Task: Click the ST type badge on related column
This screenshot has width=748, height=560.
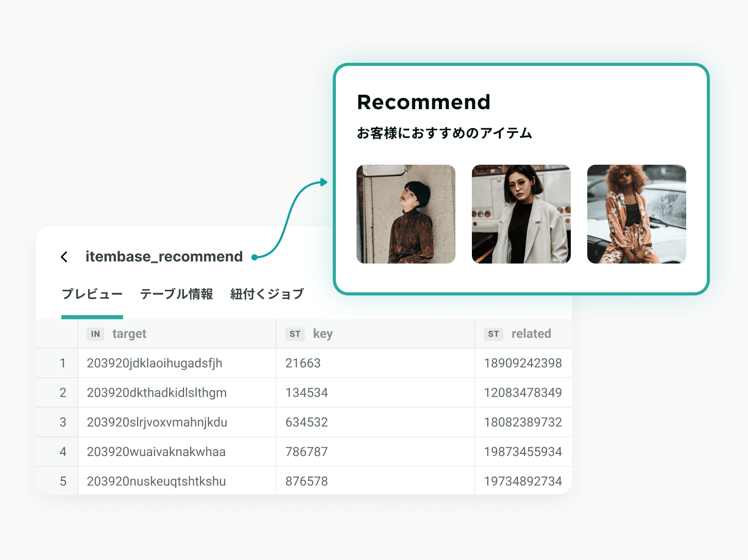Action: click(494, 334)
